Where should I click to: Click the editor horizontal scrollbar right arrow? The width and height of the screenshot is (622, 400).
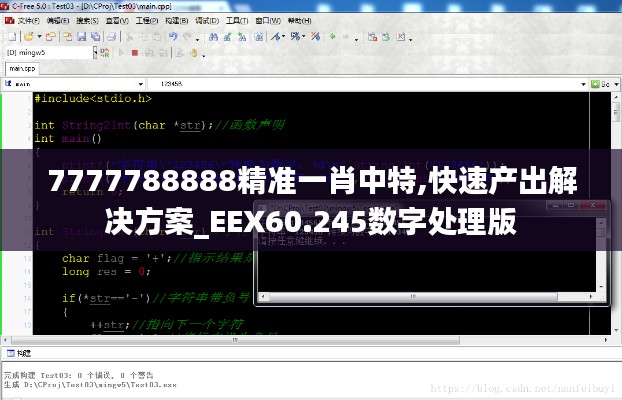click(606, 340)
